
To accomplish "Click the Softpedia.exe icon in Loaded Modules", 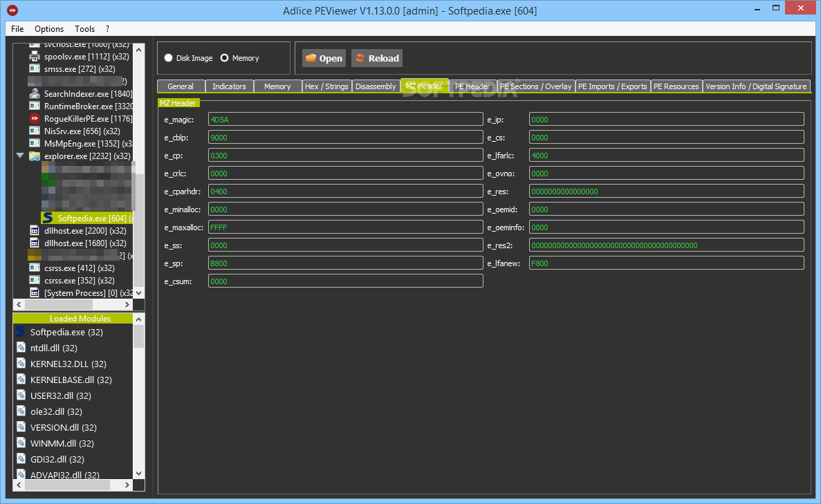I will click(21, 331).
